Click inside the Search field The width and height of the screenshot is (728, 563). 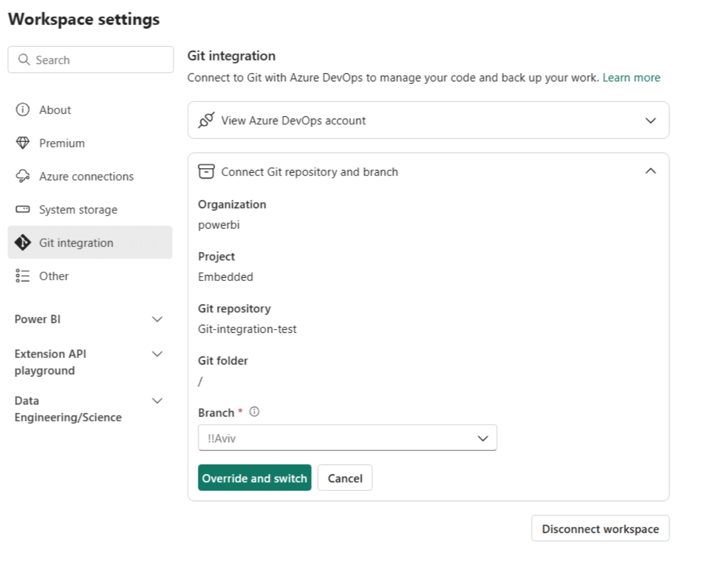point(88,59)
